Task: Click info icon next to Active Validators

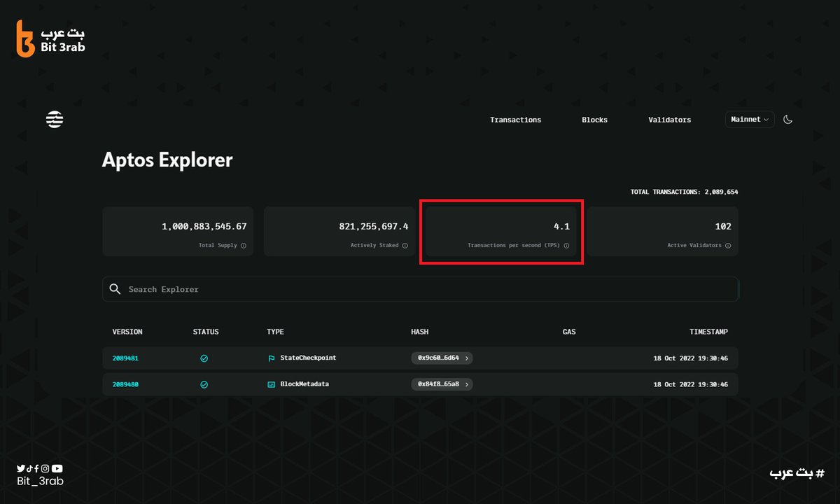Action: point(728,246)
